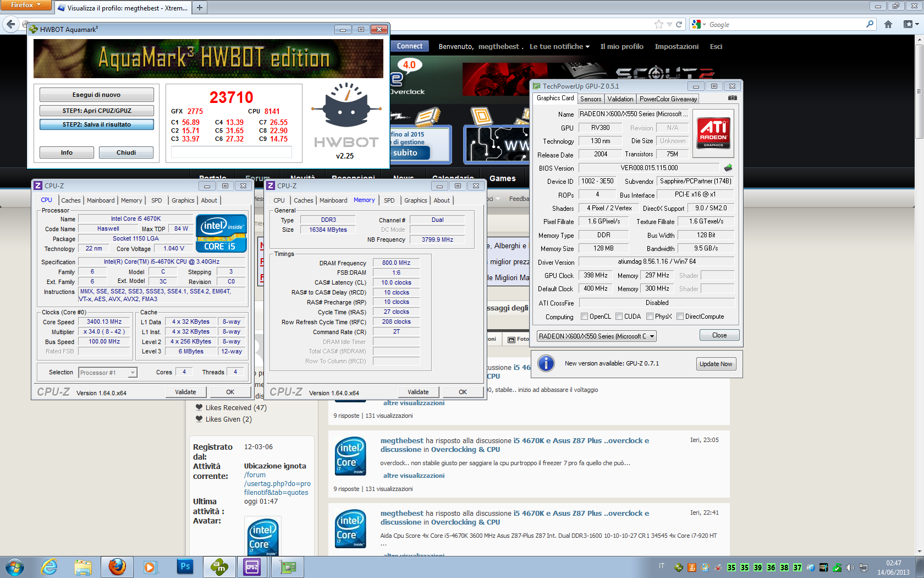Enable the DirectCompute checkbox in GPU-Z
Viewport: 924px width, 578px height.
(x=680, y=317)
